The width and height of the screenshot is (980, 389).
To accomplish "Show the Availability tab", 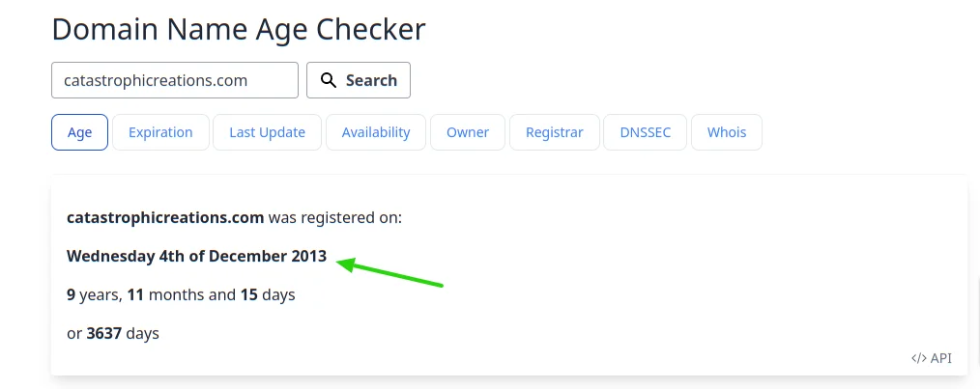I will click(376, 132).
